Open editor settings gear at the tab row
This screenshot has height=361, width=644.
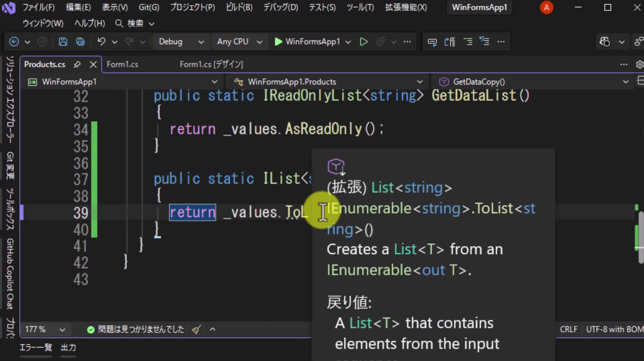point(640,64)
